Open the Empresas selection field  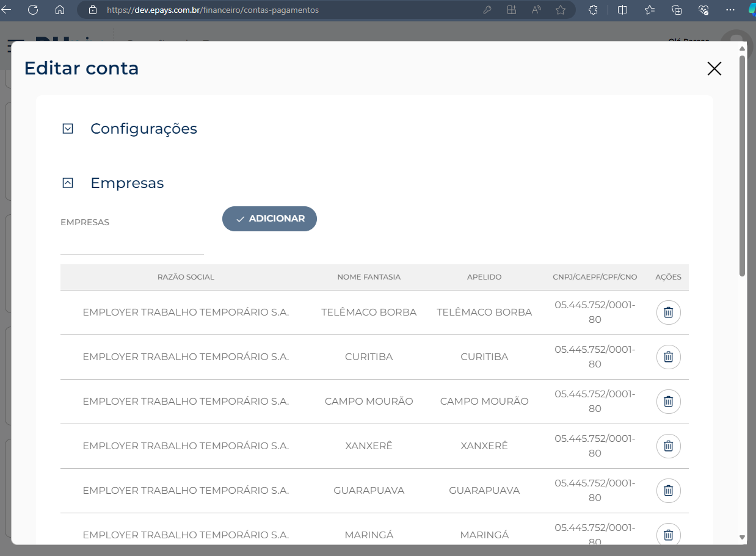click(x=132, y=242)
